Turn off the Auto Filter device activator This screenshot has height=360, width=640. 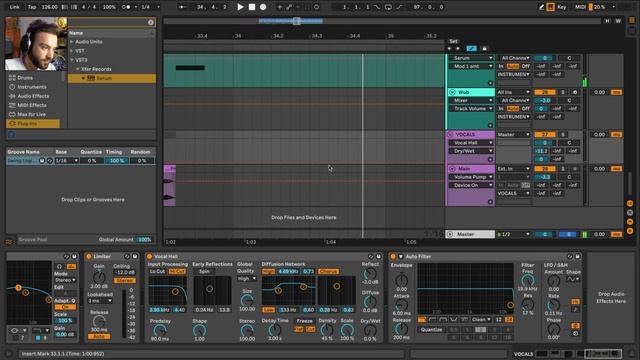click(x=393, y=256)
